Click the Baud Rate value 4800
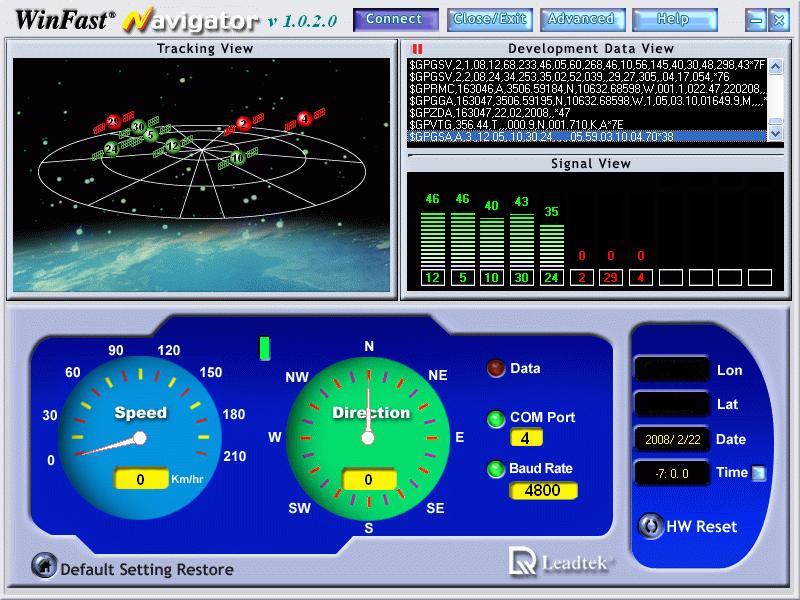The width and height of the screenshot is (800, 600). (543, 490)
